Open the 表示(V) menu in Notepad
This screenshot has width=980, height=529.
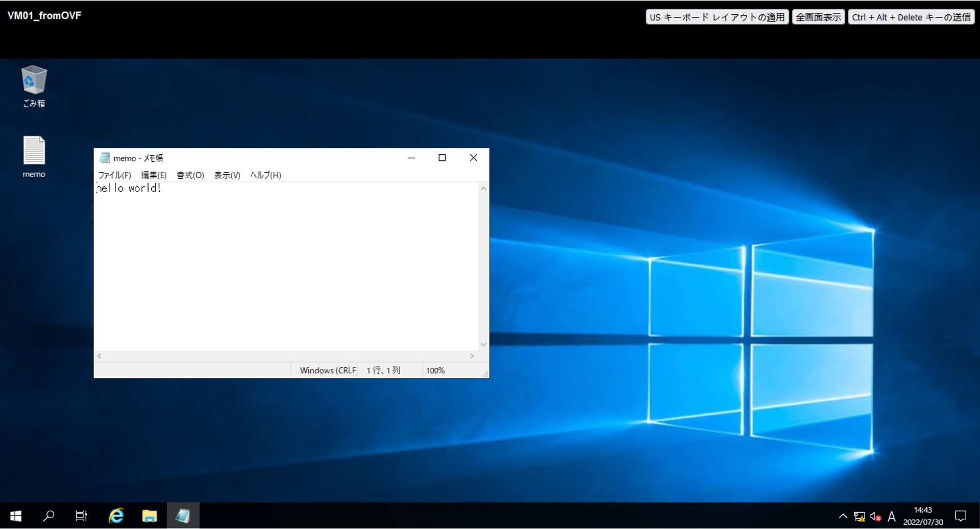pos(227,175)
